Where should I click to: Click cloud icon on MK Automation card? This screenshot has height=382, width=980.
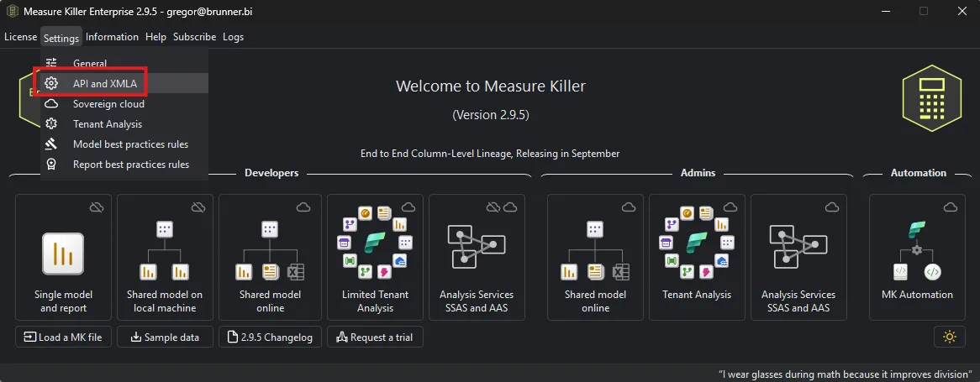[950, 207]
